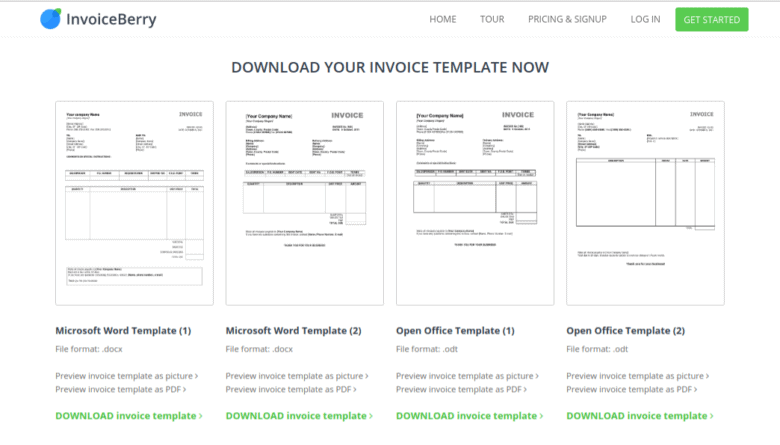Download Microsoft Word Template (2) invoice
The height and width of the screenshot is (445, 780).
[x=299, y=416]
